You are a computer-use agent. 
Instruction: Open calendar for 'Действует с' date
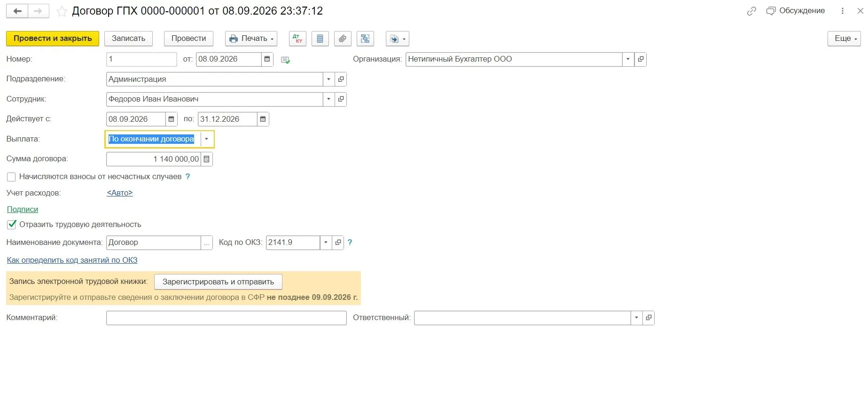171,119
